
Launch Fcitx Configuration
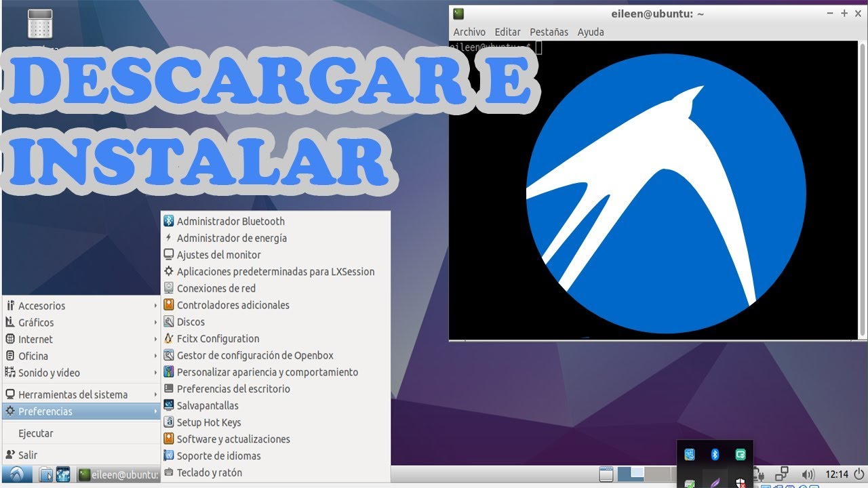275,338
